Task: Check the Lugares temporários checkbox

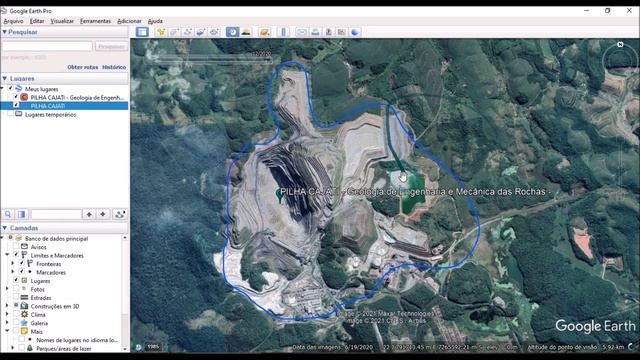Action: coord(10,114)
